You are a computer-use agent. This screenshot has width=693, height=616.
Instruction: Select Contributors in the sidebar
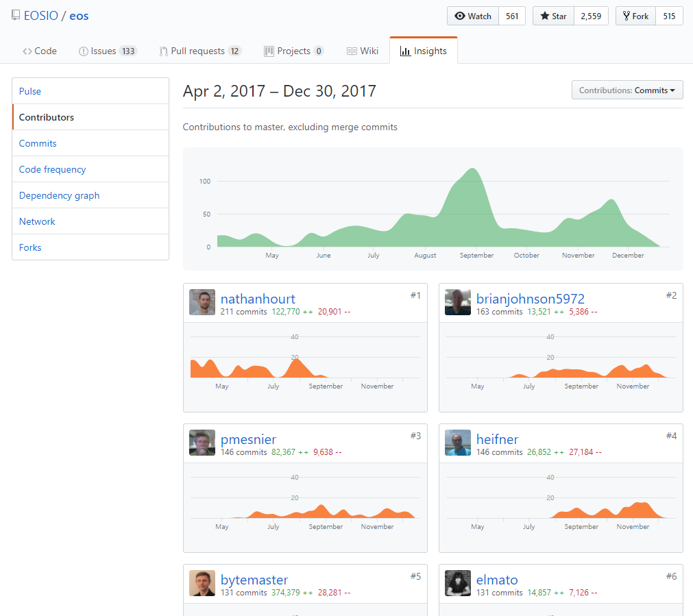point(90,117)
